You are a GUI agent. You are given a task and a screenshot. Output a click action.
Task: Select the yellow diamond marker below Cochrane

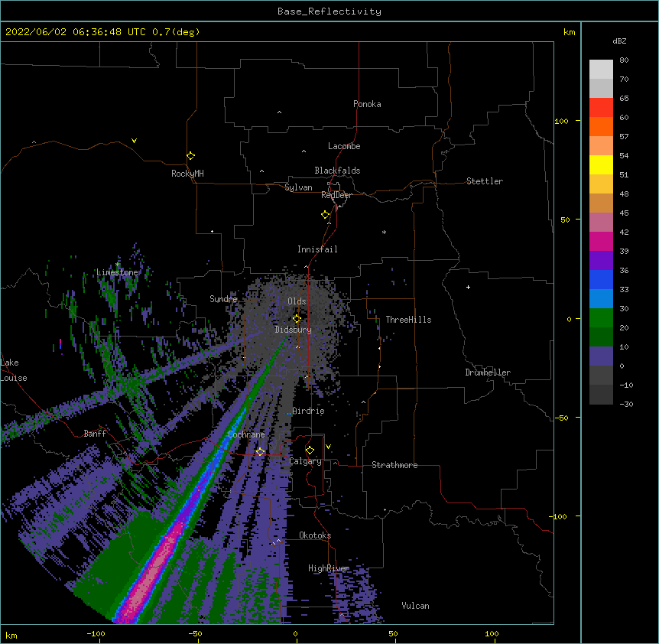pos(260,452)
